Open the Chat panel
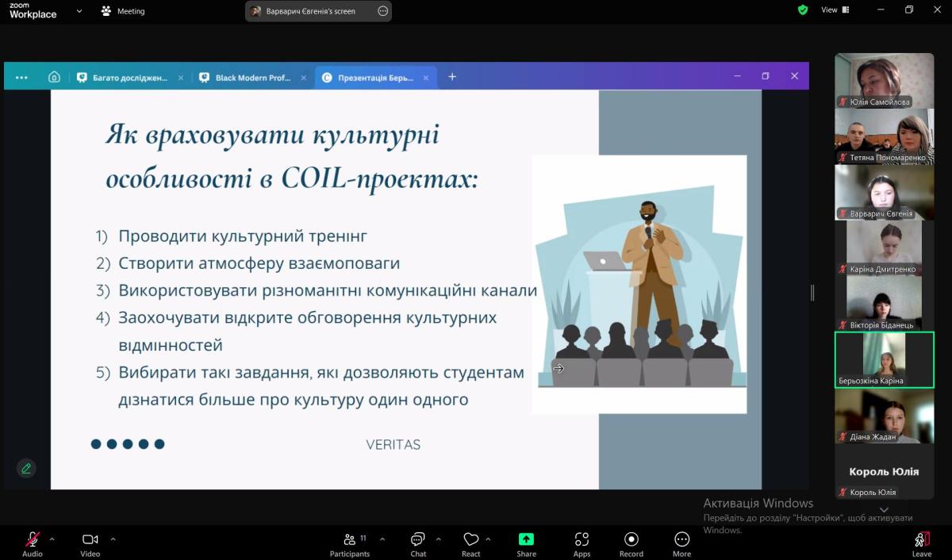This screenshot has height=560, width=952. tap(418, 544)
